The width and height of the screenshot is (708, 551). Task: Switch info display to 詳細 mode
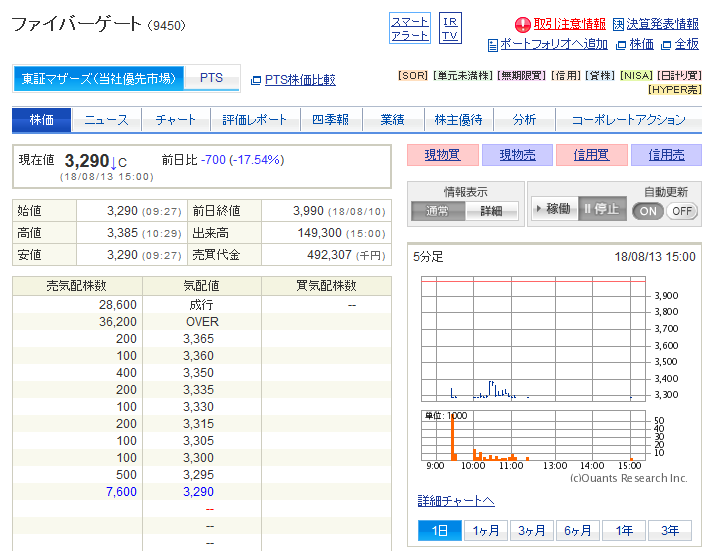click(491, 211)
